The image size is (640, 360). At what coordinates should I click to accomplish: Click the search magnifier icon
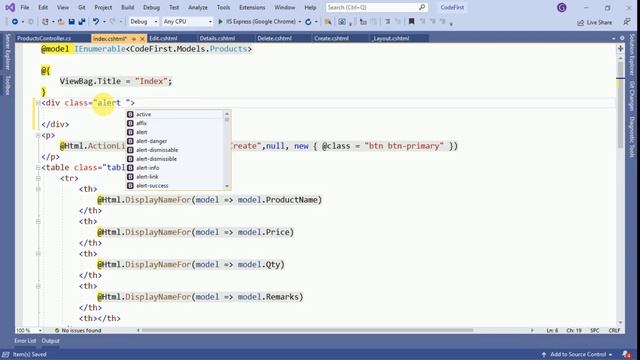422,7
